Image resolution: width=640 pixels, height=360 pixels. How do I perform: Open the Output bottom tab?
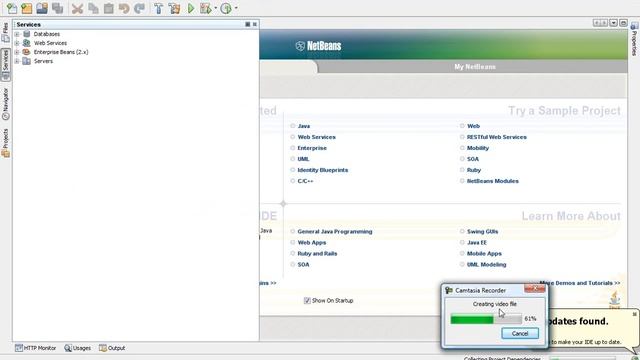[112, 348]
